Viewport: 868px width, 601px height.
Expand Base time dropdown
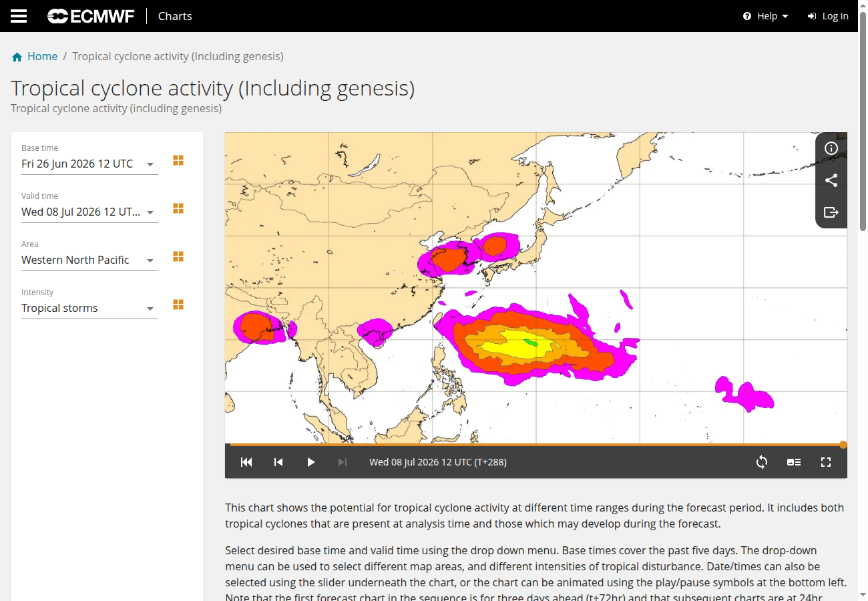(x=89, y=164)
